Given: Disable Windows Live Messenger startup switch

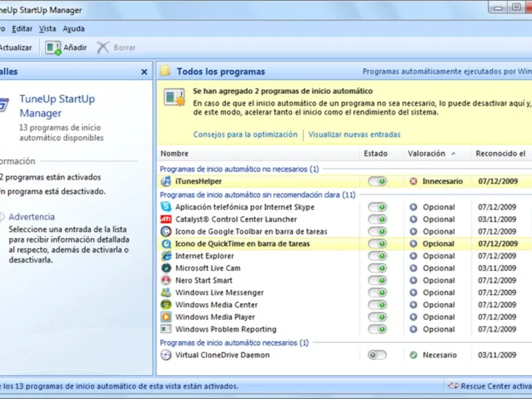Looking at the screenshot, I should coord(377,293).
